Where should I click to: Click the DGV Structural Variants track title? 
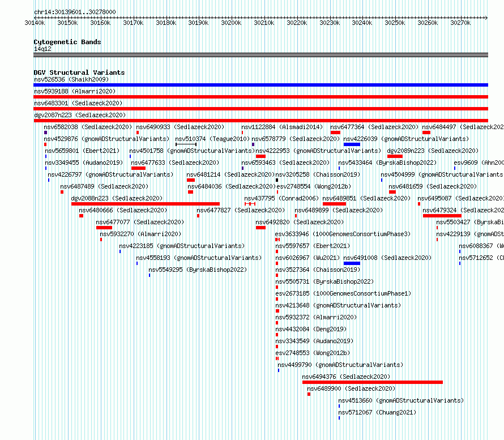tap(79, 72)
